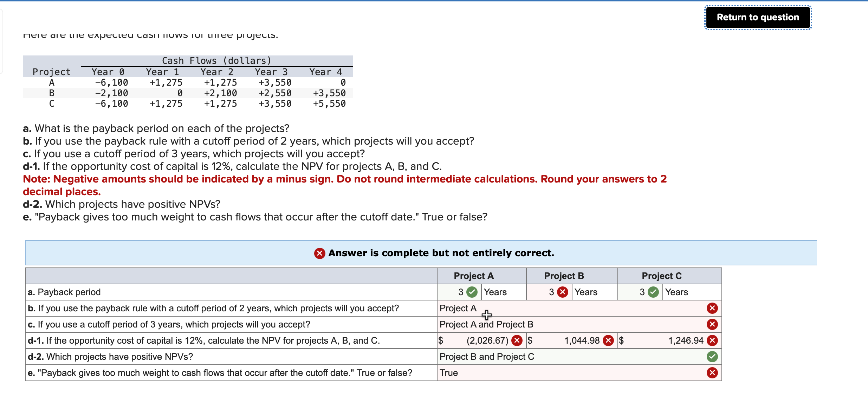The image size is (868, 417).
Task: Click the 1,246.94 NPV value for Project C
Action: tap(686, 340)
